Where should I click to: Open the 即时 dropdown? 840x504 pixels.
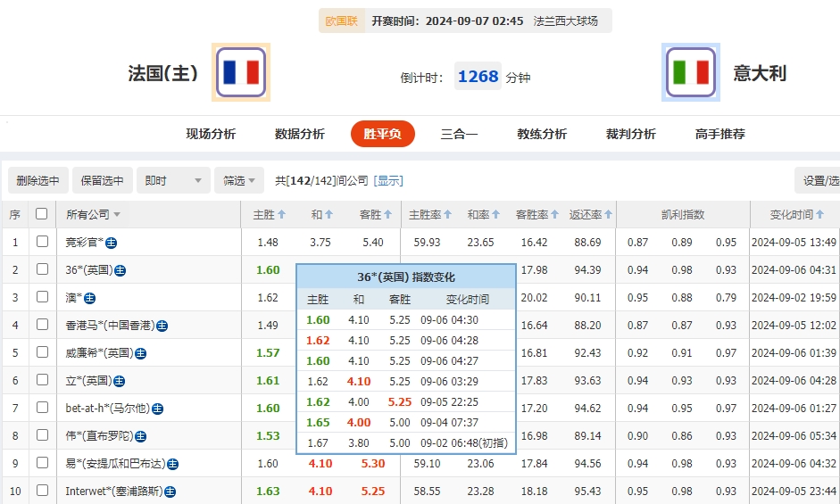pos(174,180)
